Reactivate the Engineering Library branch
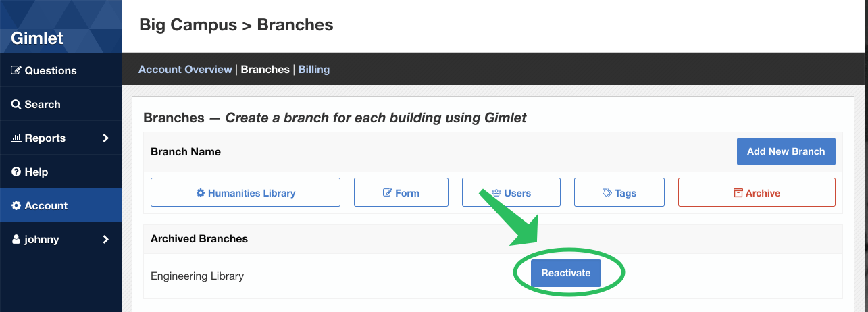 [x=566, y=273]
